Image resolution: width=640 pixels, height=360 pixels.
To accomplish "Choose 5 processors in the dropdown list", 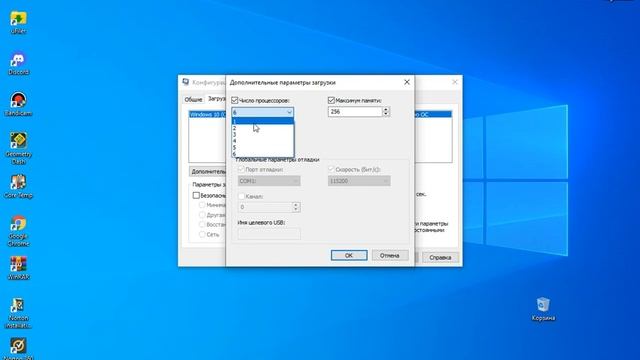I will (x=262, y=147).
